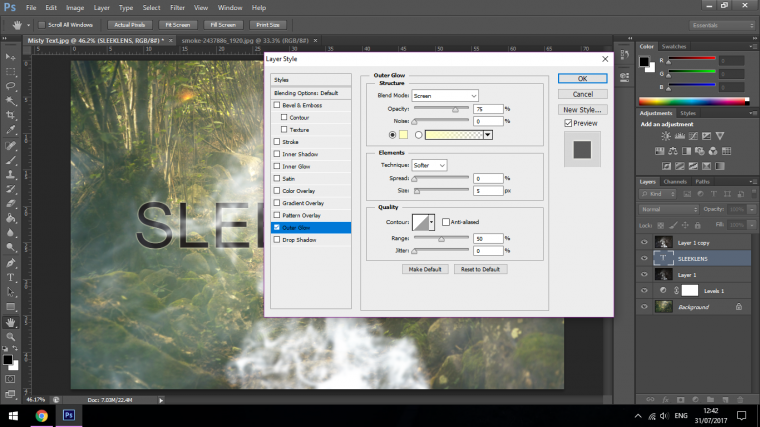Select the Brush tool
Viewport: 760px width, 427px height.
[10, 160]
